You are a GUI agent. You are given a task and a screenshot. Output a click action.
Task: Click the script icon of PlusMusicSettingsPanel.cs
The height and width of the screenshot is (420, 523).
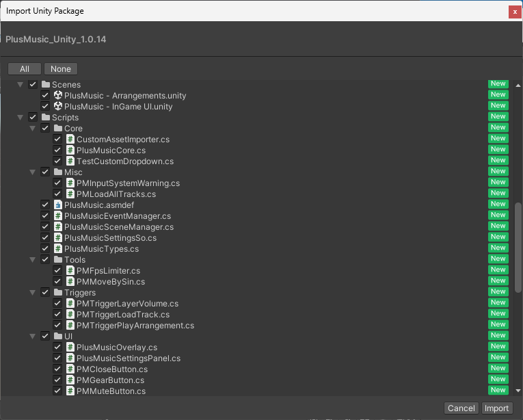click(70, 358)
